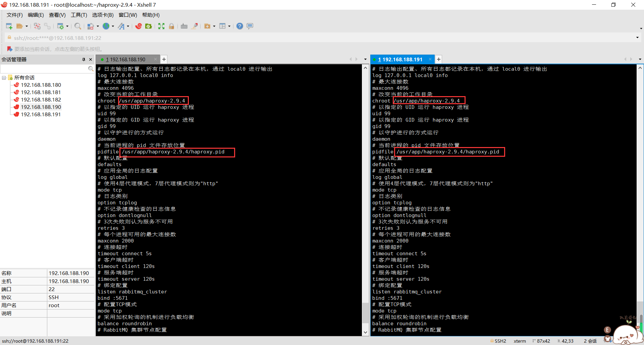Expand the font dropdown arrow

(128, 26)
